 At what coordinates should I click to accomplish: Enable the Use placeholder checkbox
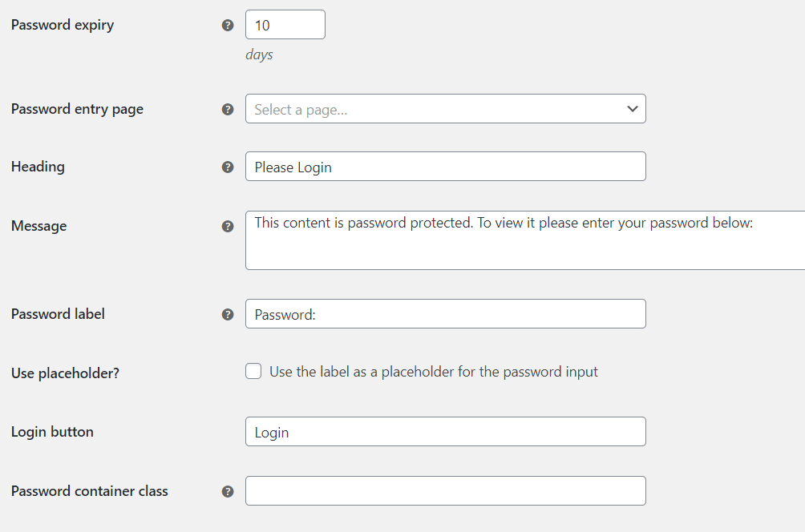(x=253, y=371)
